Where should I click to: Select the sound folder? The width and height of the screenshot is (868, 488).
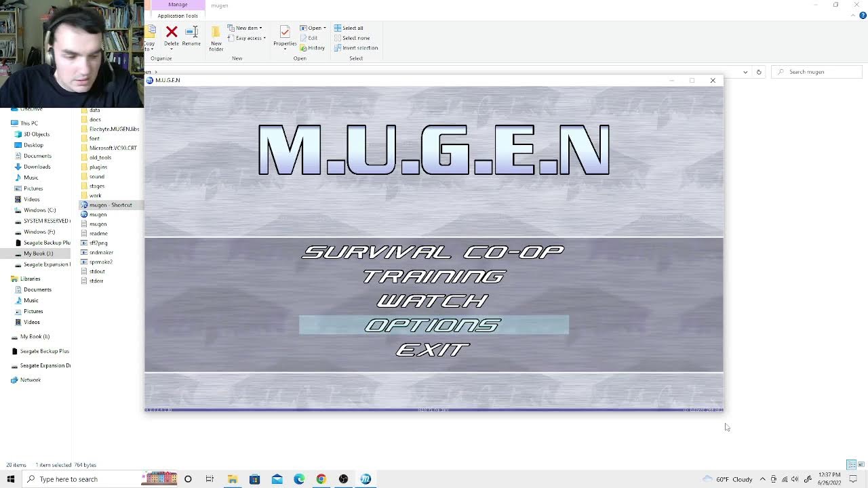click(x=92, y=176)
